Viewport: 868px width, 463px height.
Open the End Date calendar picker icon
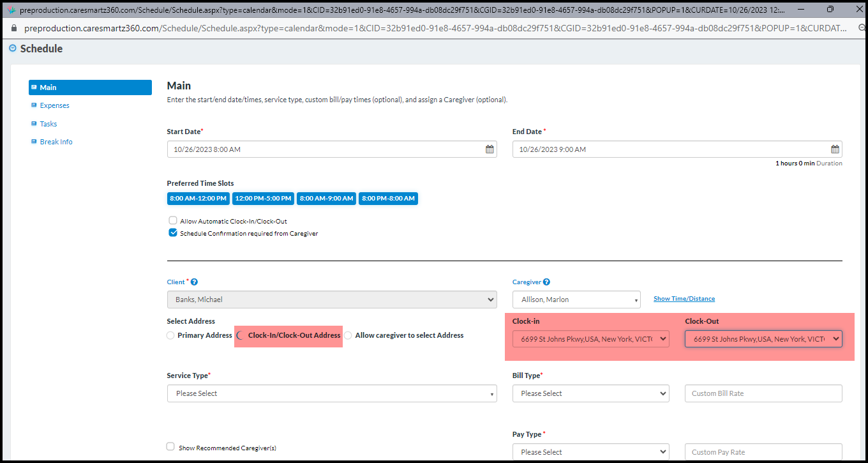[x=835, y=149]
